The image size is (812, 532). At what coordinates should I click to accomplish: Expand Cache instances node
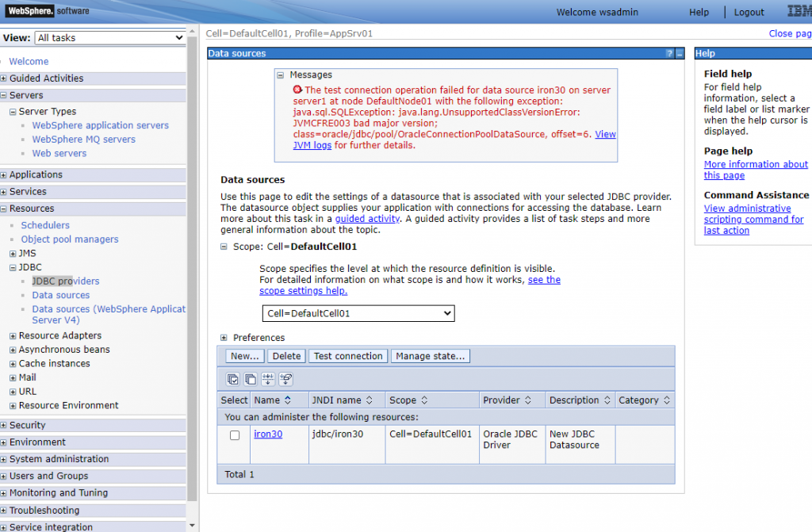13,364
